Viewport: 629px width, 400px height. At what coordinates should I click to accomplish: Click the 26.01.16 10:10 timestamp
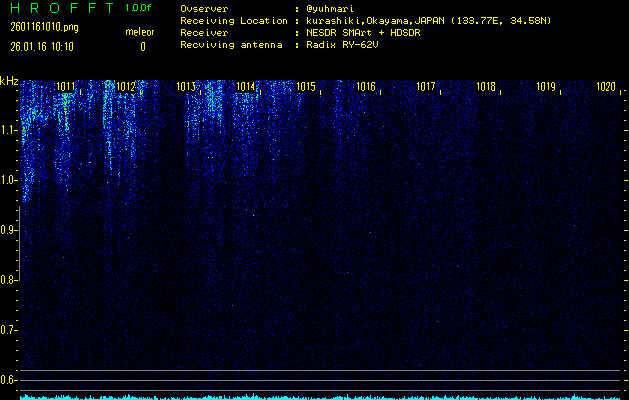pyautogui.click(x=42, y=46)
